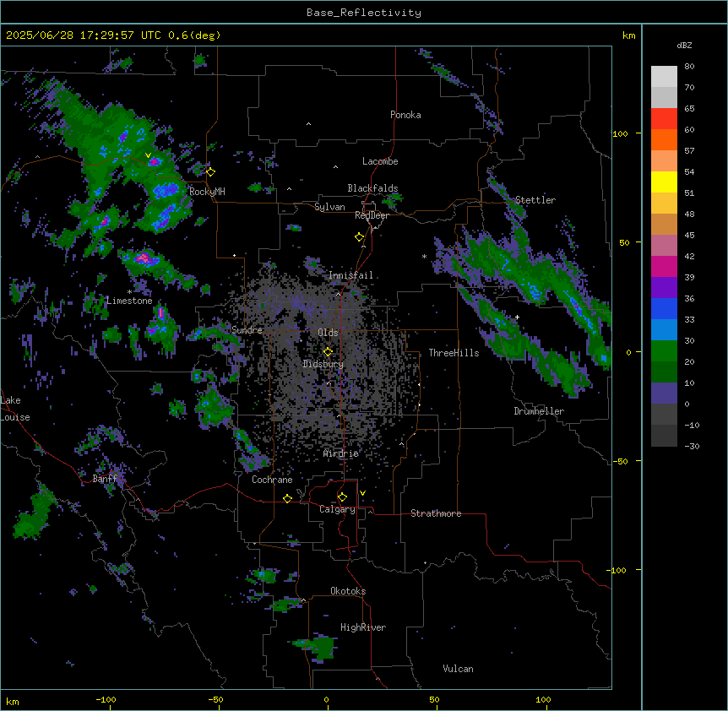
Task: Click the Didsbury label
Action: 323,364
